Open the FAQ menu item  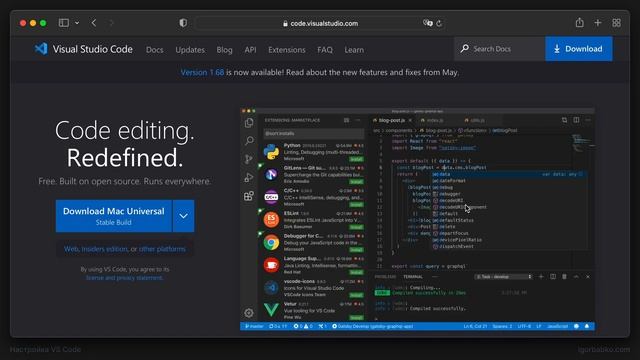tap(325, 50)
